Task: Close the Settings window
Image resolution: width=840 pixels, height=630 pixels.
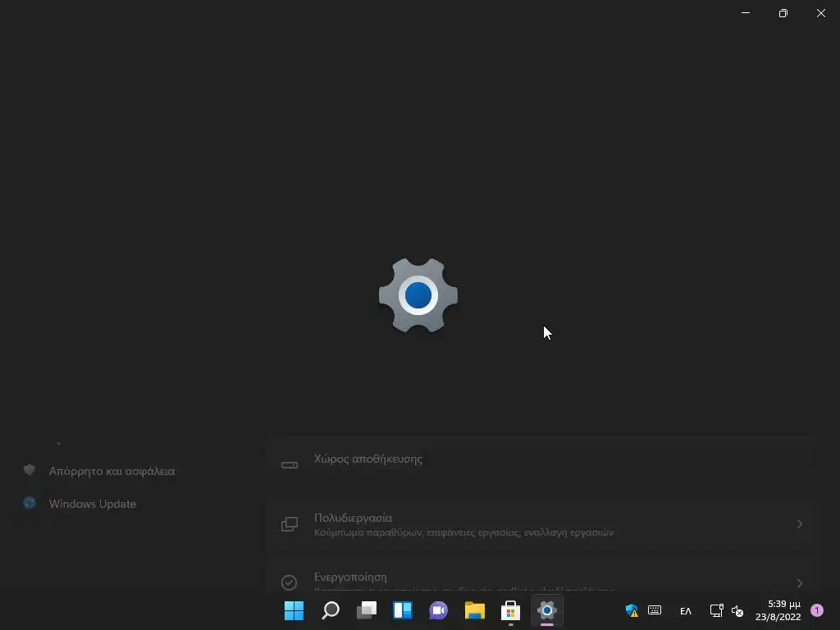Action: tap(820, 13)
